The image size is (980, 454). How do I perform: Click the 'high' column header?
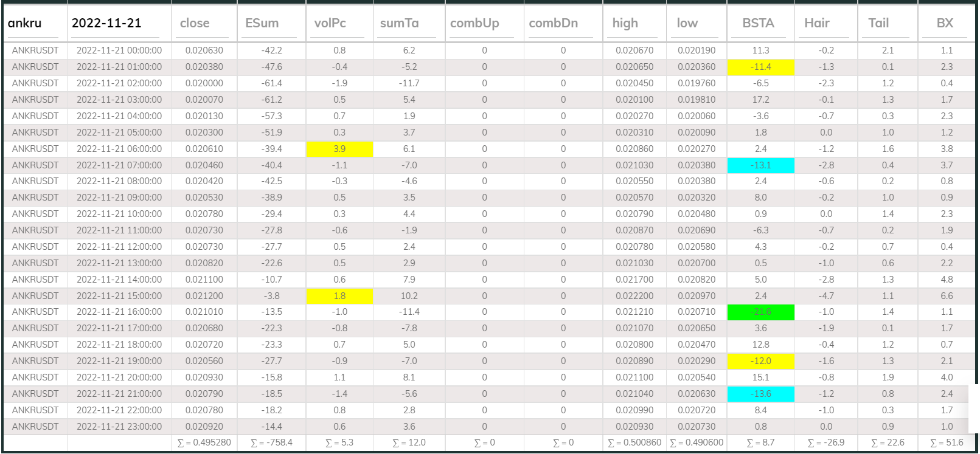625,23
